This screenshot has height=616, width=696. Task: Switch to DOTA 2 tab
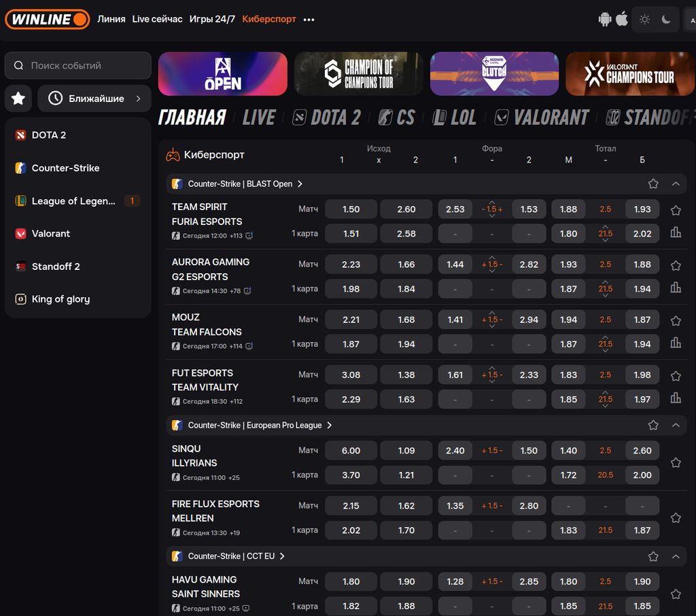coord(327,118)
